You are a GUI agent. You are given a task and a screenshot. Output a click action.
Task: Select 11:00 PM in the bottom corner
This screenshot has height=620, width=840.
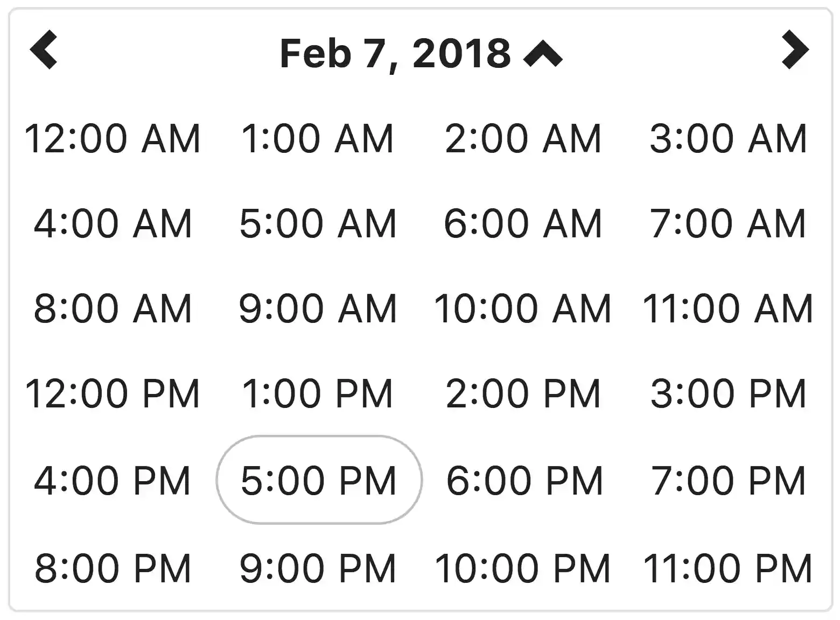tap(728, 566)
